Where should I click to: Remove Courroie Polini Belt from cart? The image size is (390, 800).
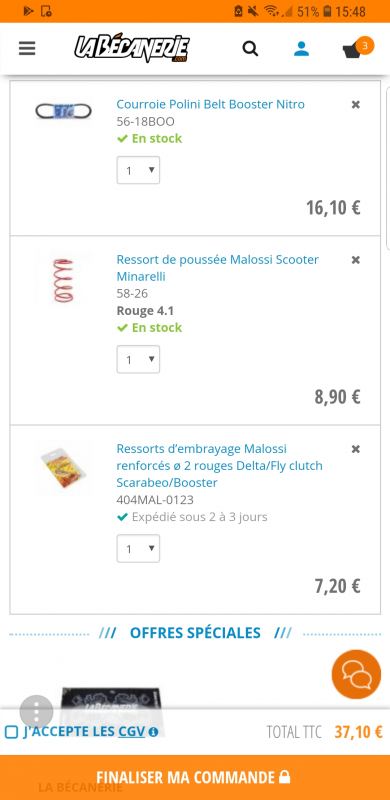pyautogui.click(x=356, y=105)
